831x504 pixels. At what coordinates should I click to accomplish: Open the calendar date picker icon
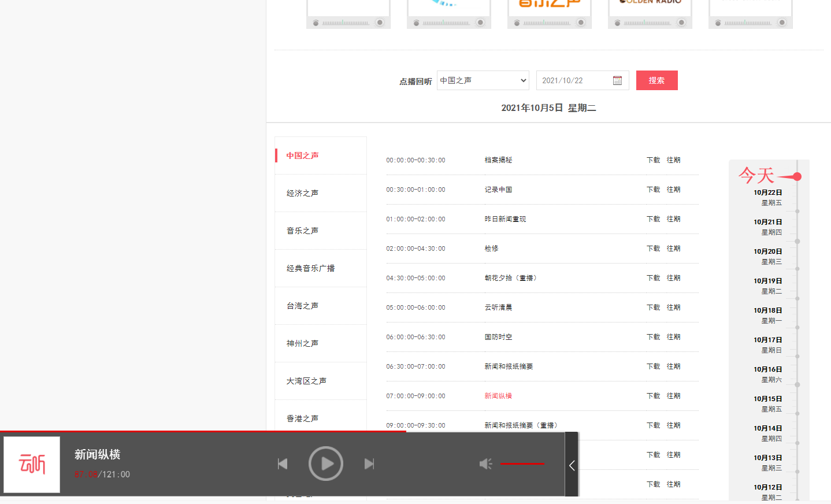coord(617,80)
